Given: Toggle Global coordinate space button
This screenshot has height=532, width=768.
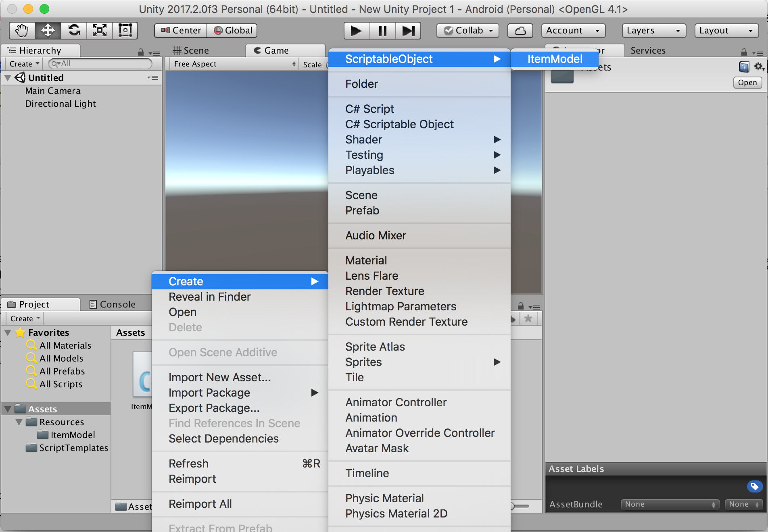Looking at the screenshot, I should (232, 31).
